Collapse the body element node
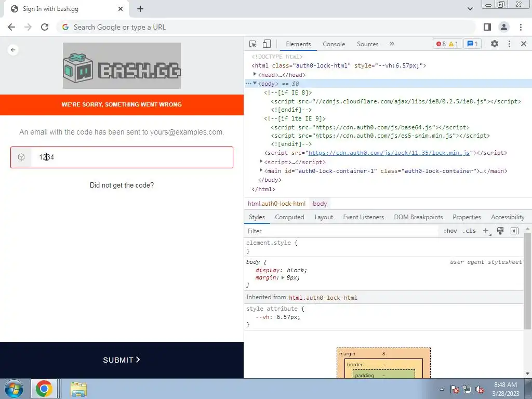532x399 pixels. coord(255,84)
